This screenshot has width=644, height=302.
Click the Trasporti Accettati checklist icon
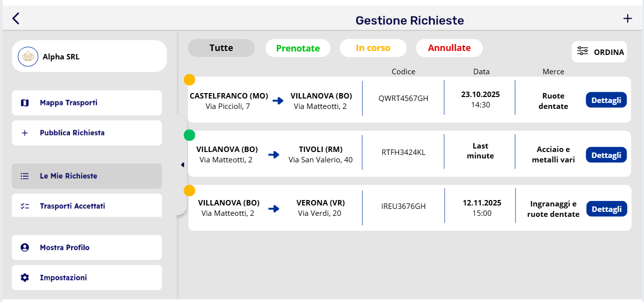pos(25,206)
